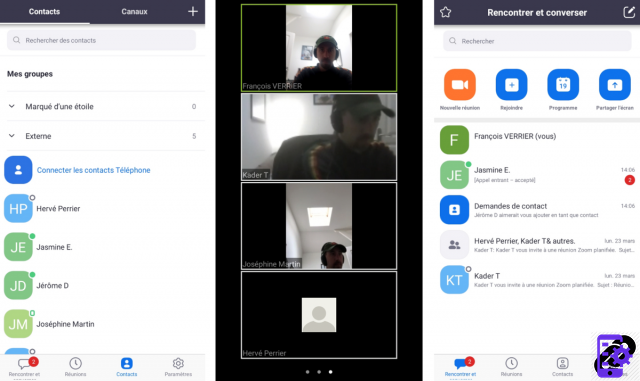Open François VERRIER (vous) chat name
640x381 pixels.
tap(515, 136)
